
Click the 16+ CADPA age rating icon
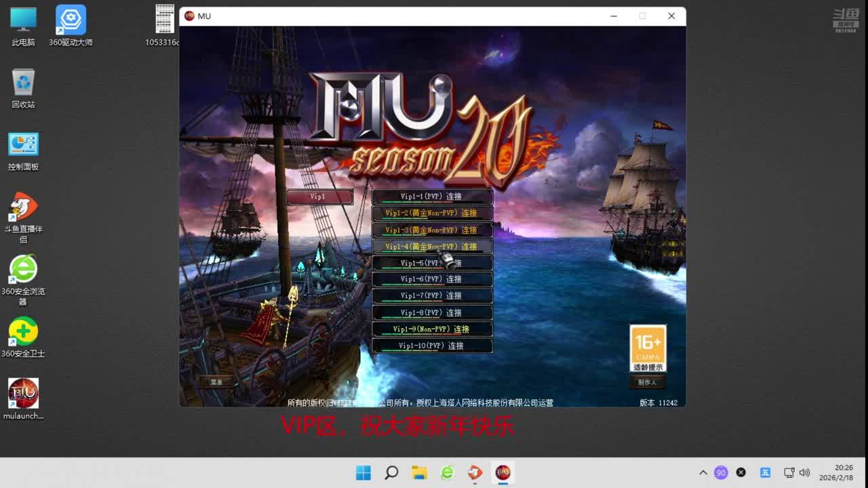(x=648, y=348)
